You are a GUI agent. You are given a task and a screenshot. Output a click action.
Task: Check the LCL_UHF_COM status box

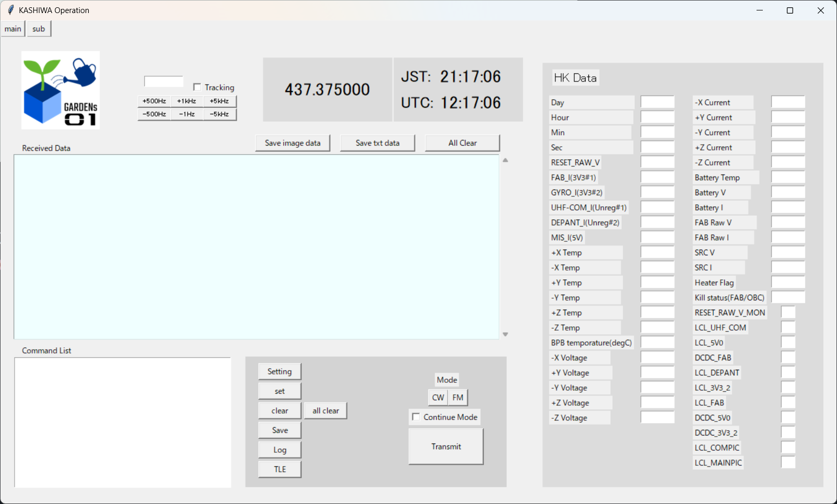coord(788,327)
